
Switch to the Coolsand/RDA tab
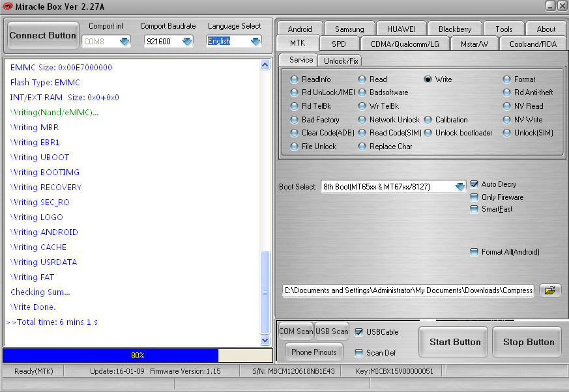(533, 44)
